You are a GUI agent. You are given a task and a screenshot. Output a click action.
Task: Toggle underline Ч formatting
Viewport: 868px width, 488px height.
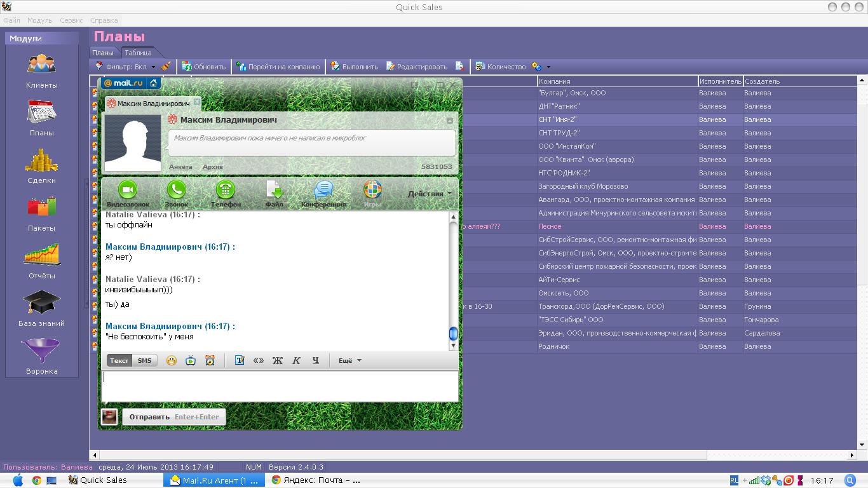[315, 360]
